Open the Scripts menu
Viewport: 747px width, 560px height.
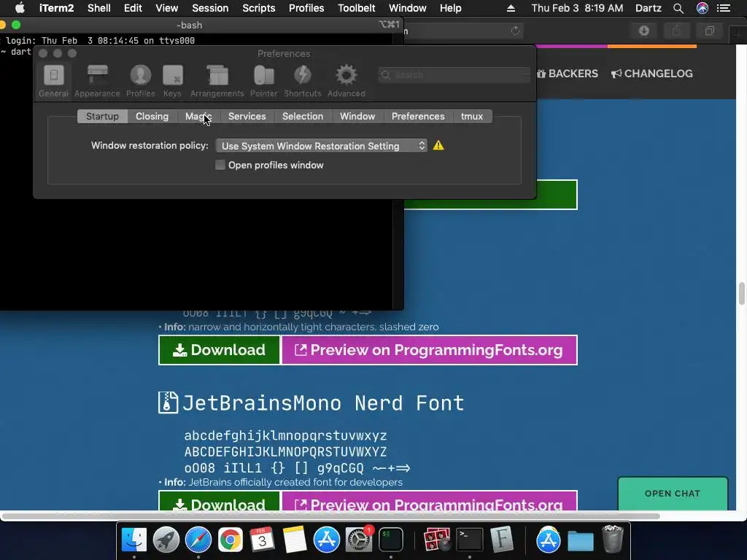pos(259,8)
